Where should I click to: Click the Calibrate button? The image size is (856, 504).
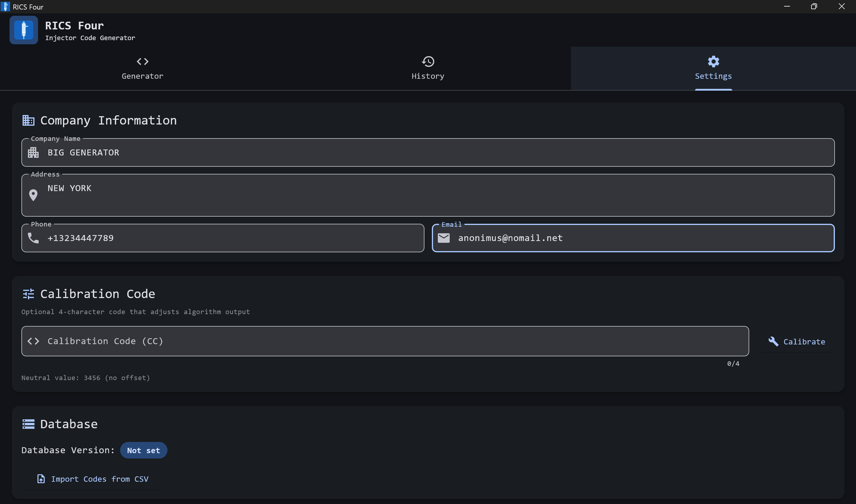(x=797, y=341)
